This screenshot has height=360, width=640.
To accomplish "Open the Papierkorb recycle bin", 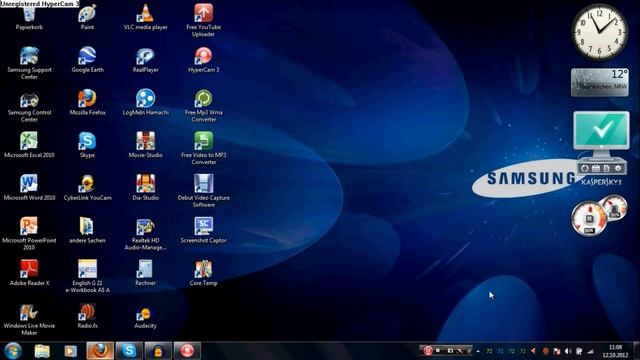I will click(x=29, y=17).
